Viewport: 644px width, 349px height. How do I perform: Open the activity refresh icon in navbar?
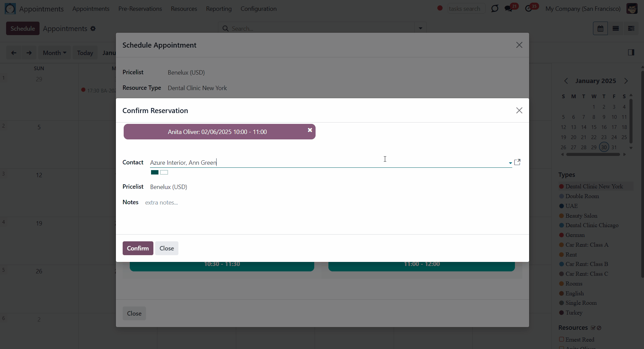click(495, 8)
